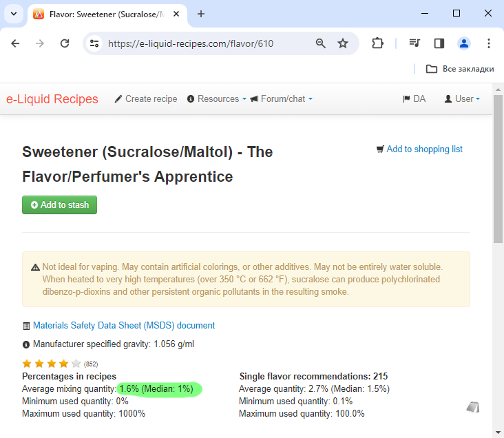504x438 pixels.
Task: Open the User account dropdown
Action: point(462,98)
